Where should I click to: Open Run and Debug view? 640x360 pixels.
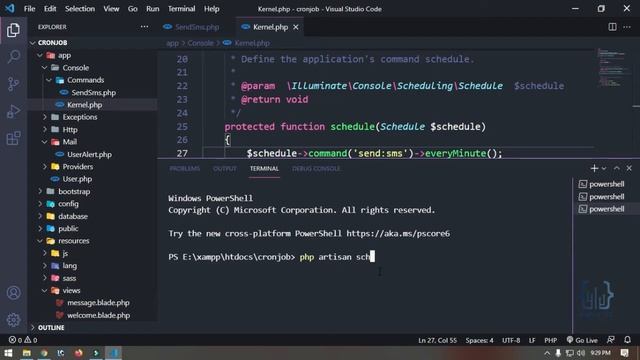13,111
